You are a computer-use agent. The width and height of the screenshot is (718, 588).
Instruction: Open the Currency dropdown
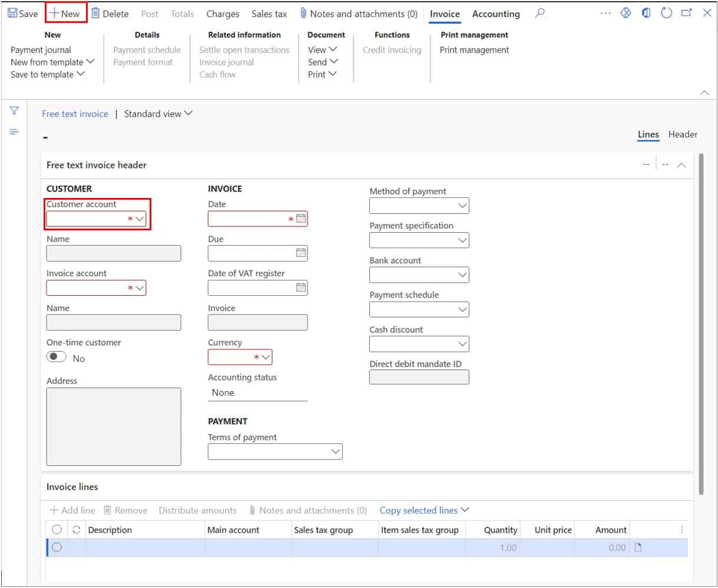tap(264, 357)
